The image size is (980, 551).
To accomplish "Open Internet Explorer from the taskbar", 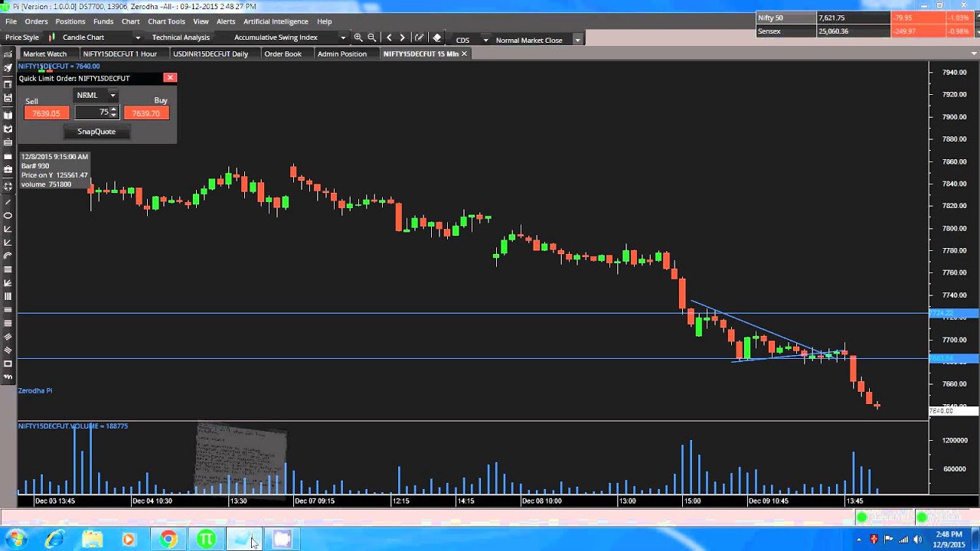I will 54,539.
